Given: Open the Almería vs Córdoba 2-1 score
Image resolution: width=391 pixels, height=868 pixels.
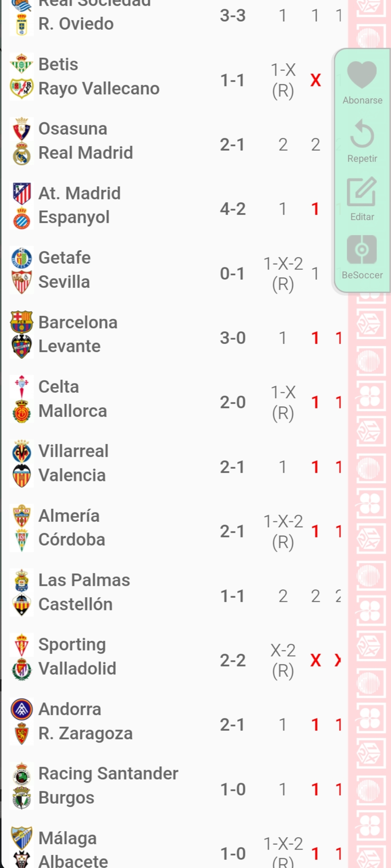Looking at the screenshot, I should 233,531.
